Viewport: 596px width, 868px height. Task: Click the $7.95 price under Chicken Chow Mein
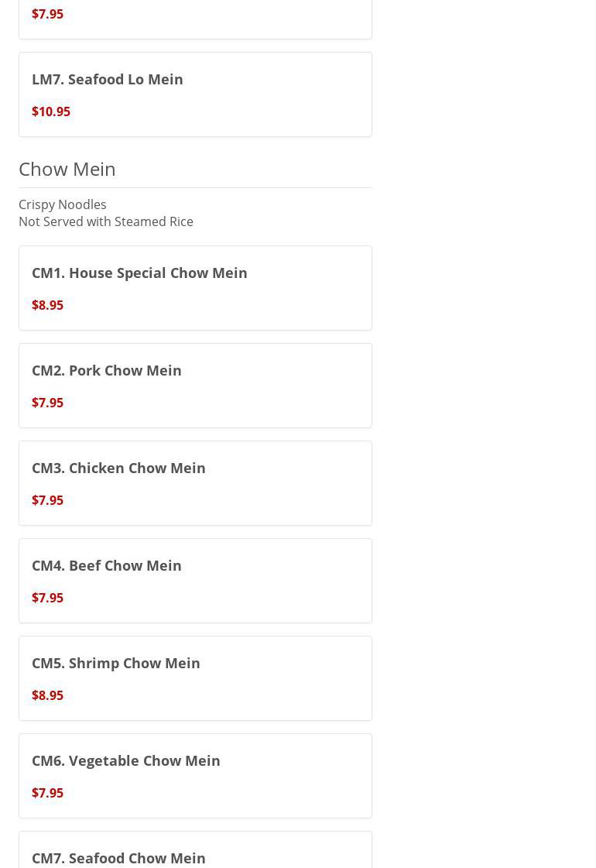[47, 500]
